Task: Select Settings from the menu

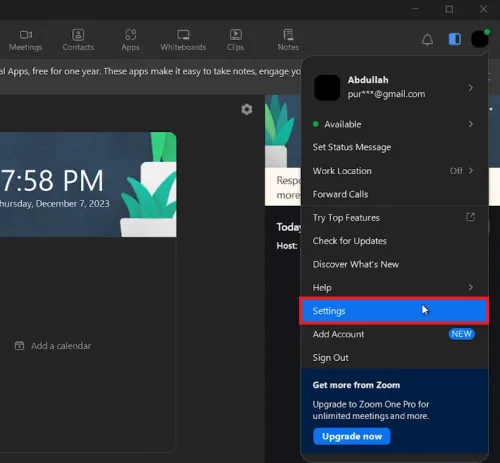Action: [394, 311]
